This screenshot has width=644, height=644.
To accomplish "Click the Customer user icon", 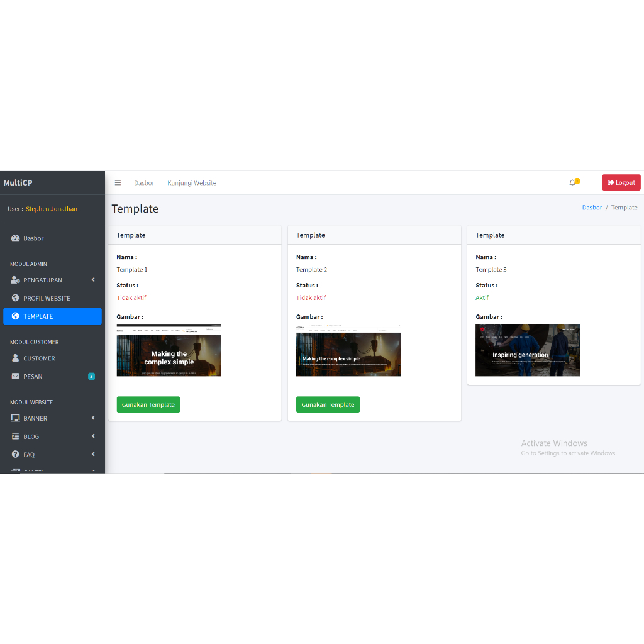I will pyautogui.click(x=15, y=358).
